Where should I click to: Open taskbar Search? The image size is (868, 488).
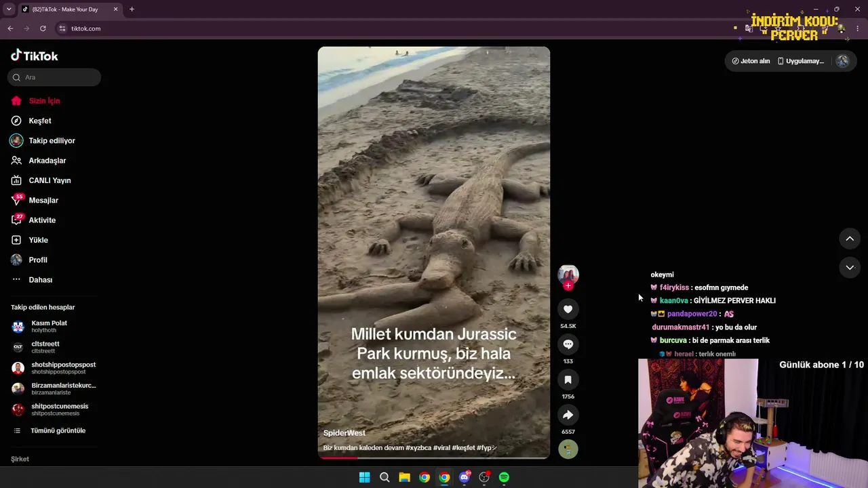coord(384,477)
